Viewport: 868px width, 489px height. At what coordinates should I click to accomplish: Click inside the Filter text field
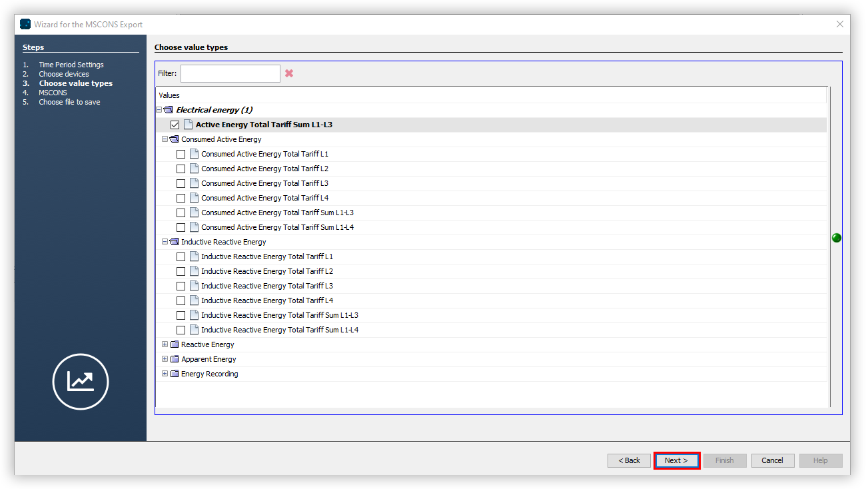click(x=230, y=73)
